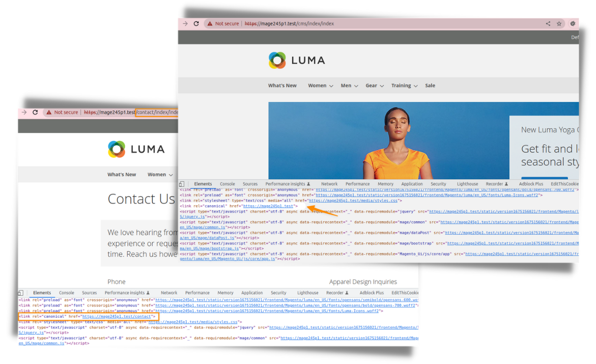Select the Phone label on contact page
596x364 pixels.
click(117, 282)
